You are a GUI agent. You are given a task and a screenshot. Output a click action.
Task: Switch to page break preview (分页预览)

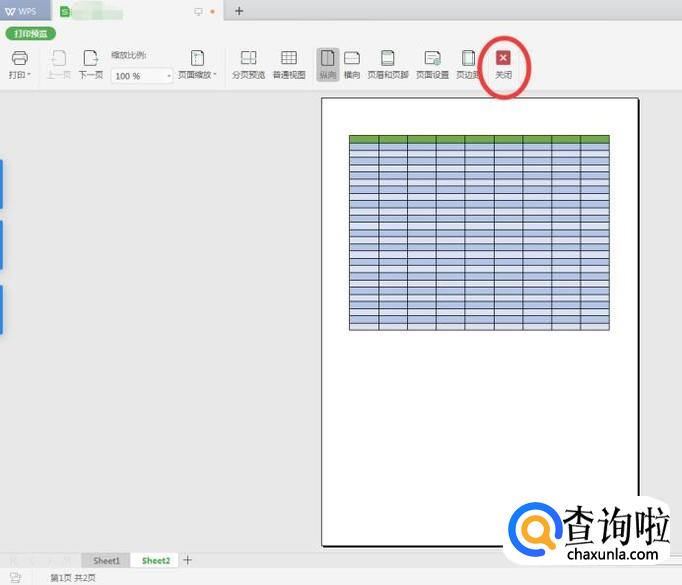point(248,64)
